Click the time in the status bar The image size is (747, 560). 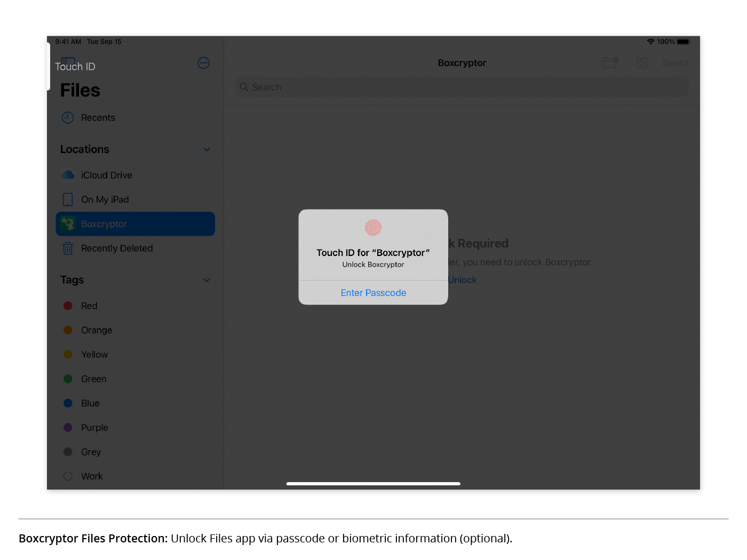coord(68,42)
